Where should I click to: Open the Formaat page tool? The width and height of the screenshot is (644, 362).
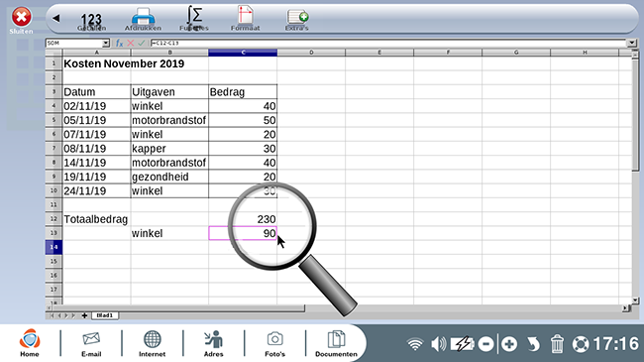pos(245,19)
